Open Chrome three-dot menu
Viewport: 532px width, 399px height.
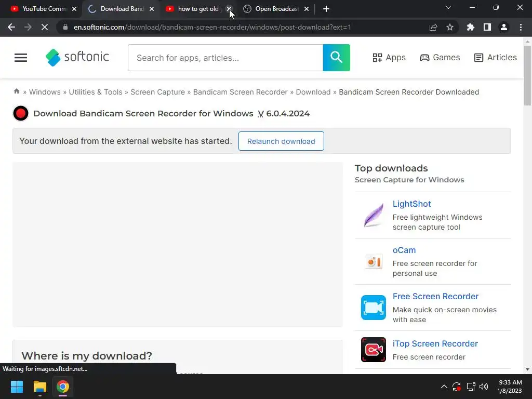(521, 27)
